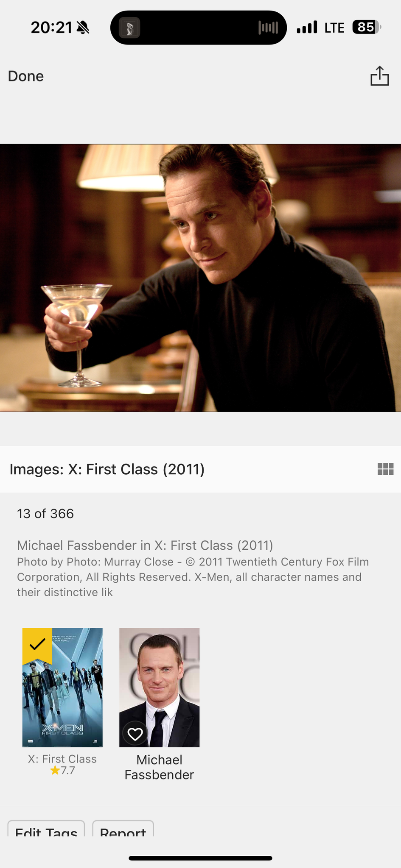Tap the silent bell icon near the clock

coord(83,28)
